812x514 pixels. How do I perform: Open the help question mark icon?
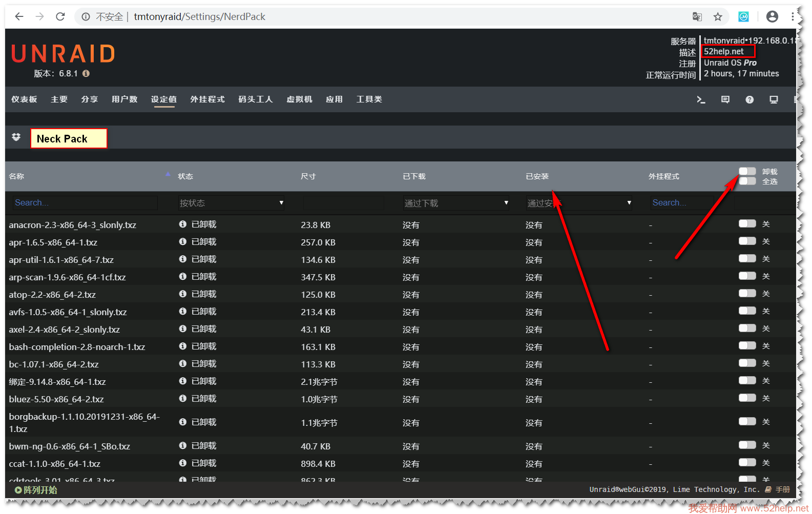tap(749, 100)
